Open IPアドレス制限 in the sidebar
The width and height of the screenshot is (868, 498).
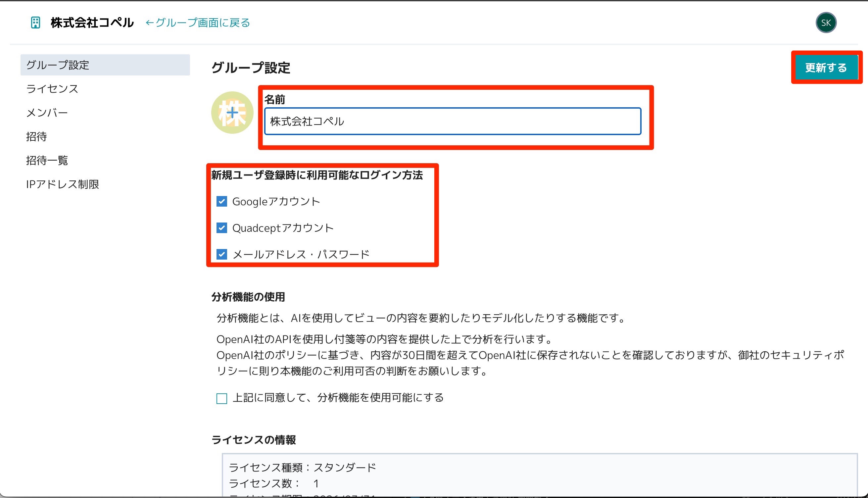(x=63, y=184)
